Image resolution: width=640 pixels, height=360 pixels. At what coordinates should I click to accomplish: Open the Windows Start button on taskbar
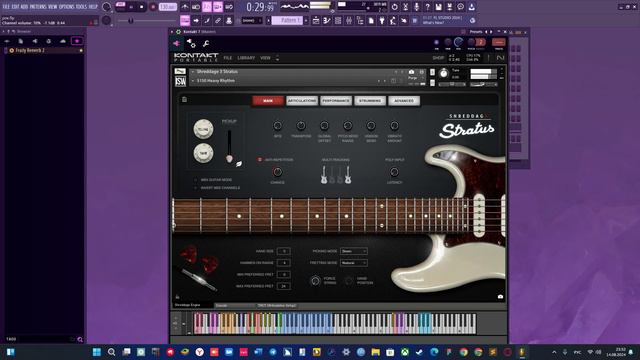97,352
